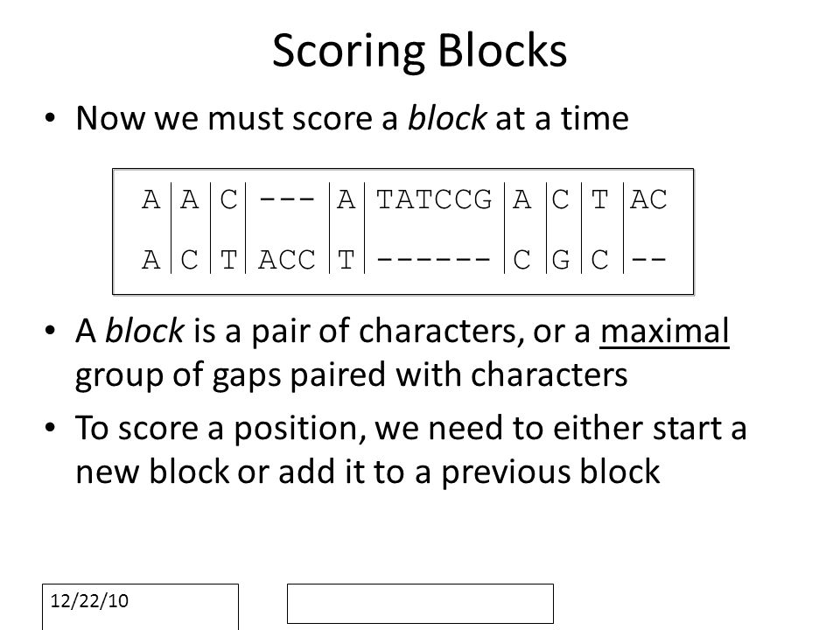
Task: Click the first A in the top sequence row
Action: 151,199
